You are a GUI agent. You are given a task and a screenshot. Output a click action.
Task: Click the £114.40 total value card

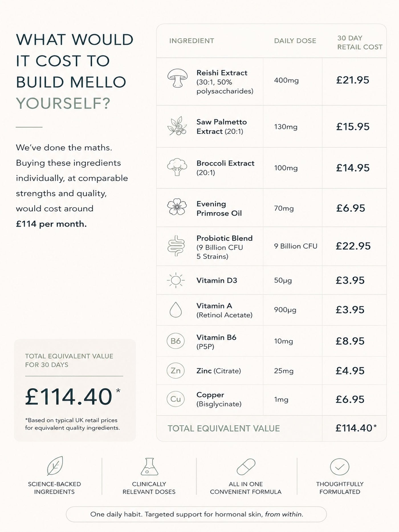pos(75,390)
